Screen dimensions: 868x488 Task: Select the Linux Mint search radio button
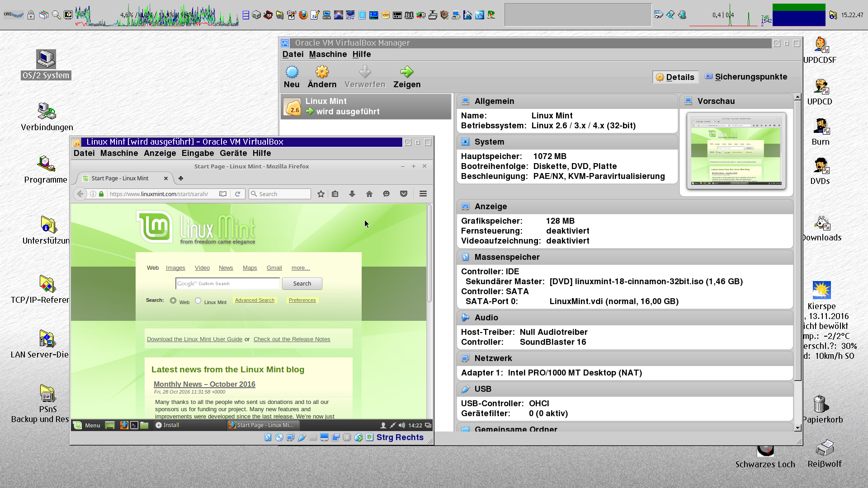198,300
